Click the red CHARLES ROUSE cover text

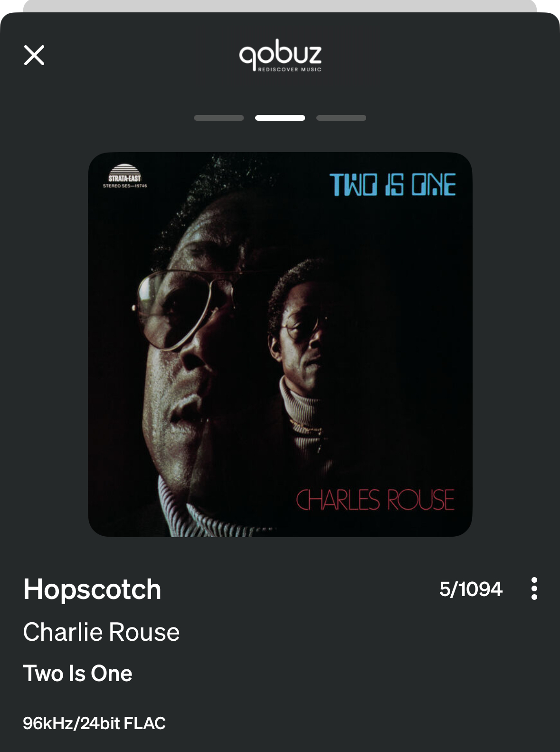pyautogui.click(x=375, y=500)
